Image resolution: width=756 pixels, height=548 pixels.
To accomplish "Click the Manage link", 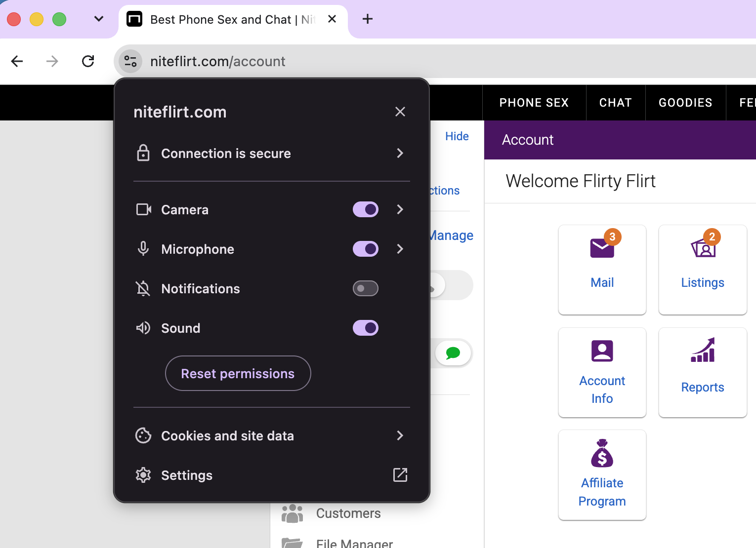I will click(452, 235).
